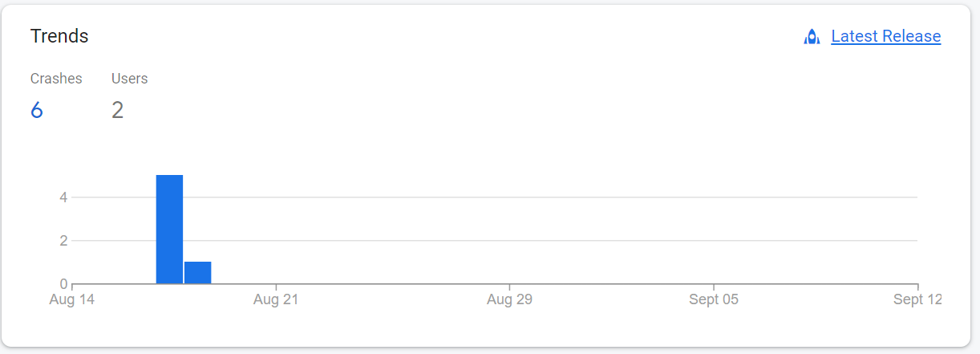980x354 pixels.
Task: Click the Sept 12 axis label
Action: pyautogui.click(x=917, y=300)
